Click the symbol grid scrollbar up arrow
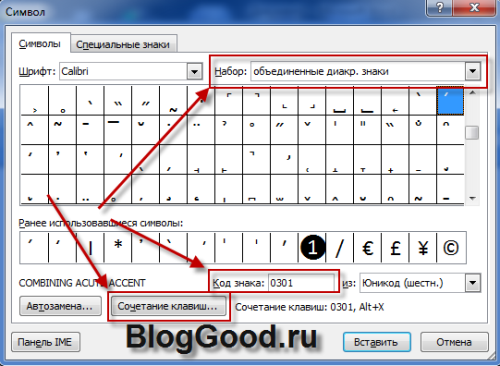 (472, 93)
